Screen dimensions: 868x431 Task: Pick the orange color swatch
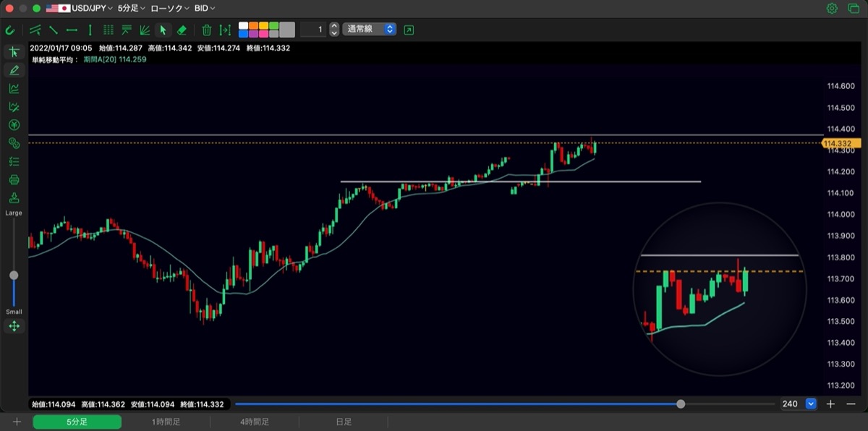tap(254, 26)
